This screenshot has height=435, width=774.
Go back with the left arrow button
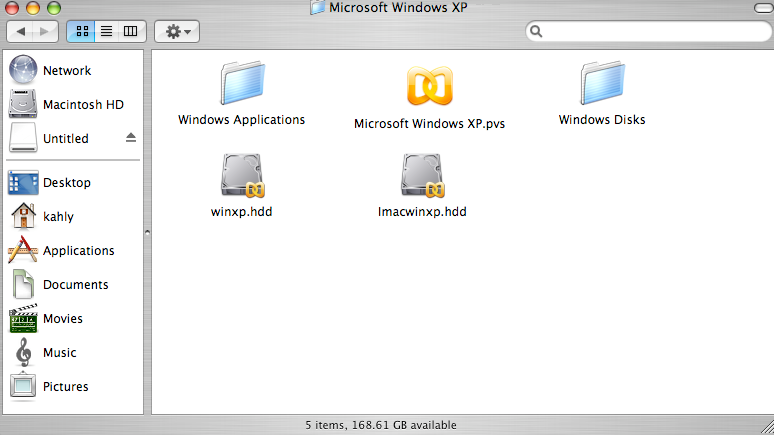click(x=21, y=32)
